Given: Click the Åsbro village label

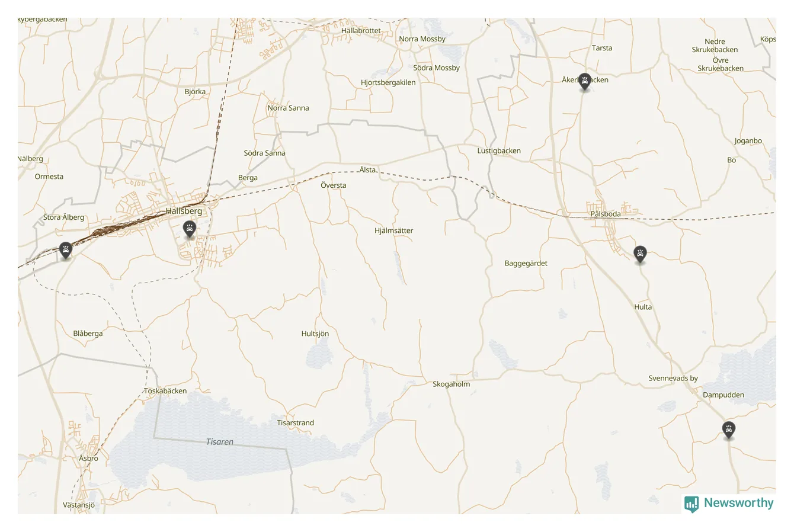Looking at the screenshot, I should coord(89,458).
